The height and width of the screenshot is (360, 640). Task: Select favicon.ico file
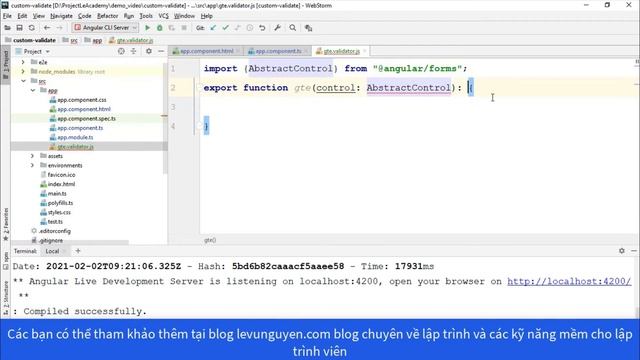tap(61, 175)
